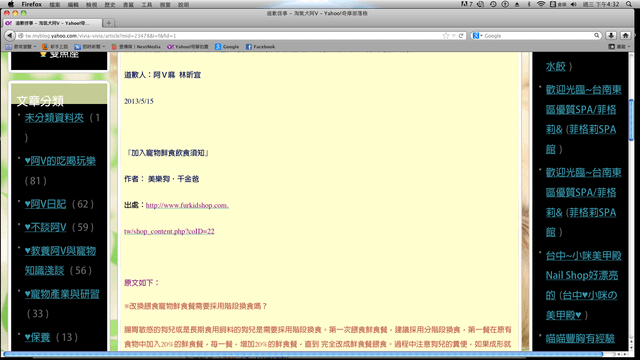Open the ♥阿V日記 category
Image resolution: width=640 pixels, height=360 pixels.
coord(45,204)
